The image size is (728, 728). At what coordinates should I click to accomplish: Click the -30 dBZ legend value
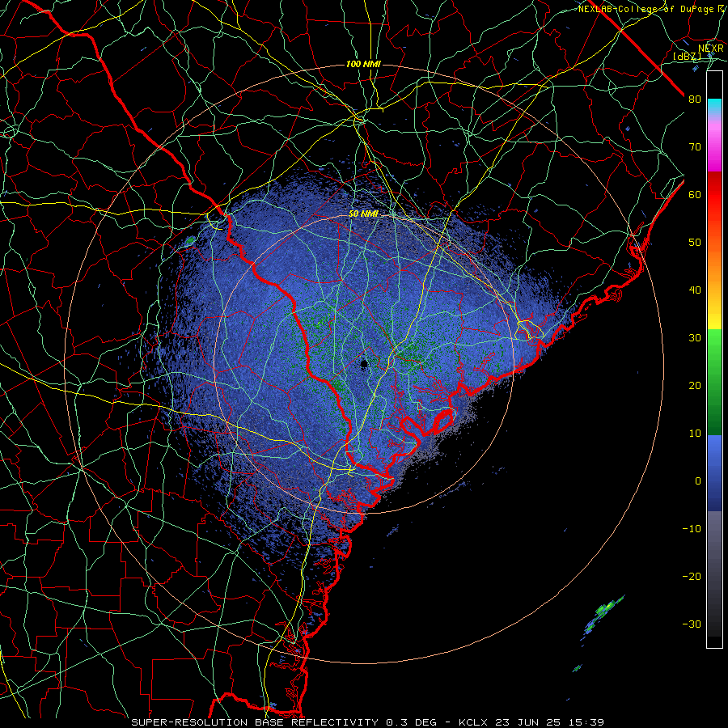692,624
